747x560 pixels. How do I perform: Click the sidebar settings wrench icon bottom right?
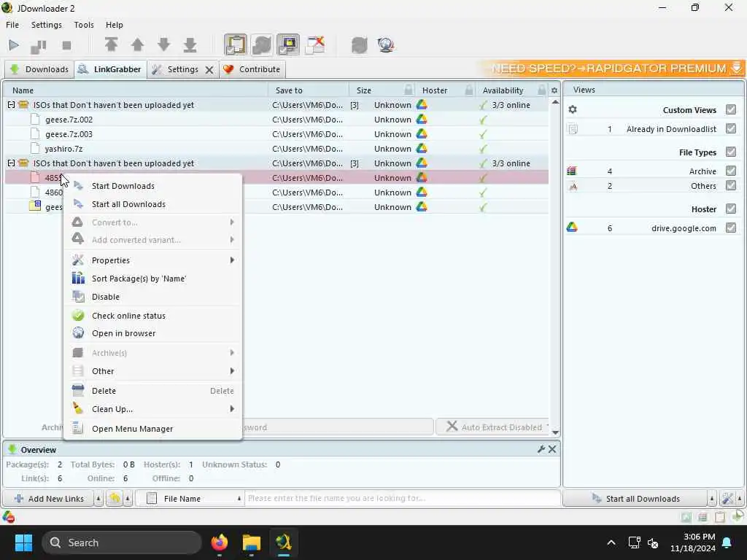727,499
